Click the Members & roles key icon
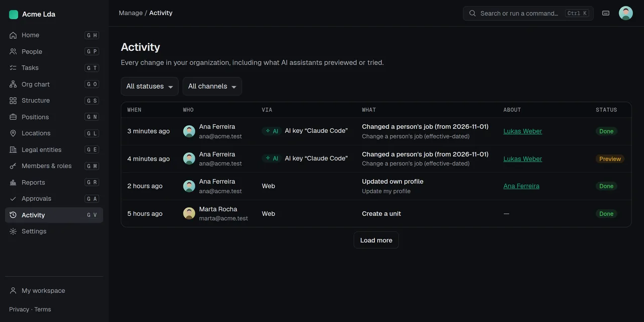The height and width of the screenshot is (322, 644). [13, 166]
